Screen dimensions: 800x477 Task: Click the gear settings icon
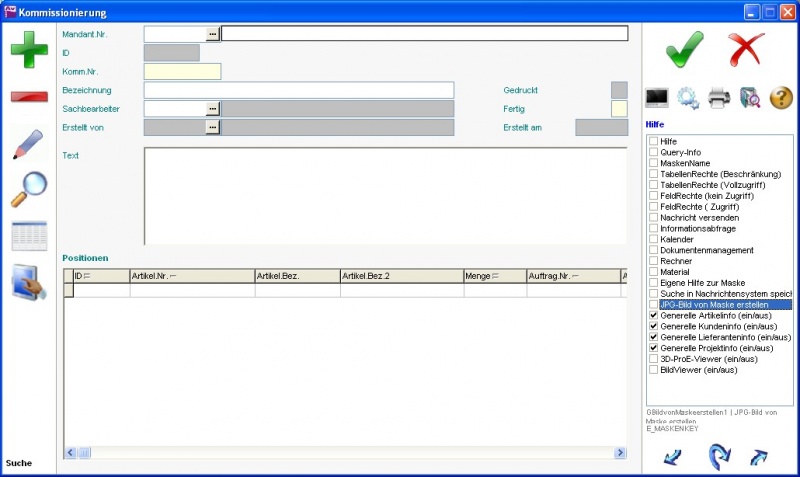tap(688, 97)
